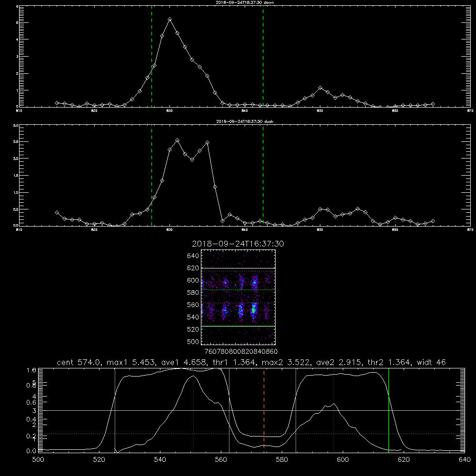The width and height of the screenshot is (476, 476).
Task: Click the dawn plot secondary peak diamond near 850
Action: (x=320, y=88)
